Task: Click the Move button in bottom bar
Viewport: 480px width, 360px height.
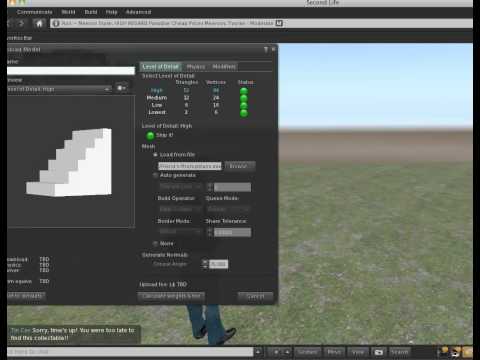Action: point(334,352)
